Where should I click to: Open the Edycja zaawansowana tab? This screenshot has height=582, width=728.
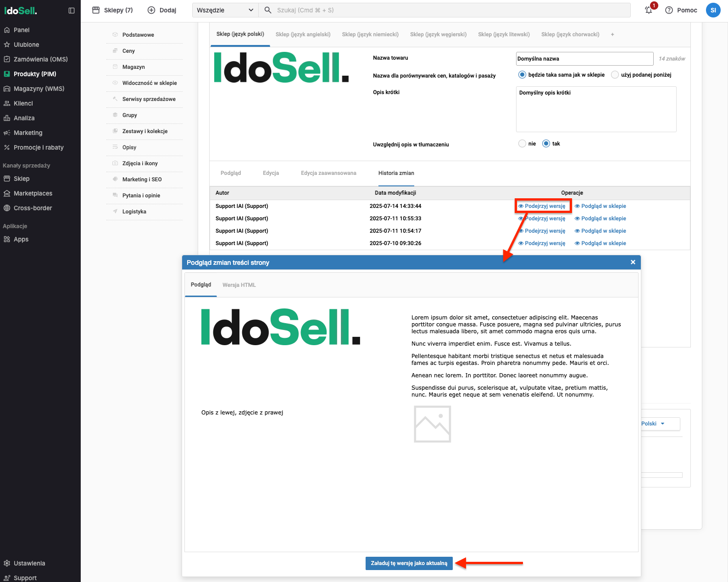click(x=328, y=173)
